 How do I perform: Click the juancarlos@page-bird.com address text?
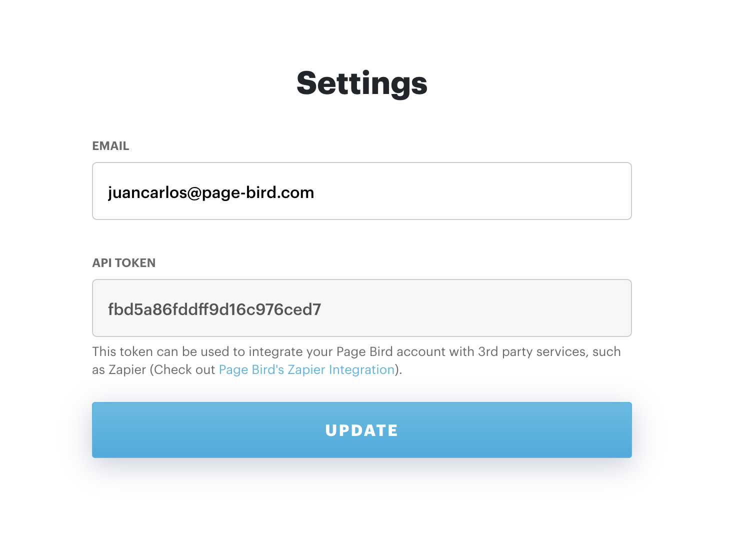click(211, 193)
